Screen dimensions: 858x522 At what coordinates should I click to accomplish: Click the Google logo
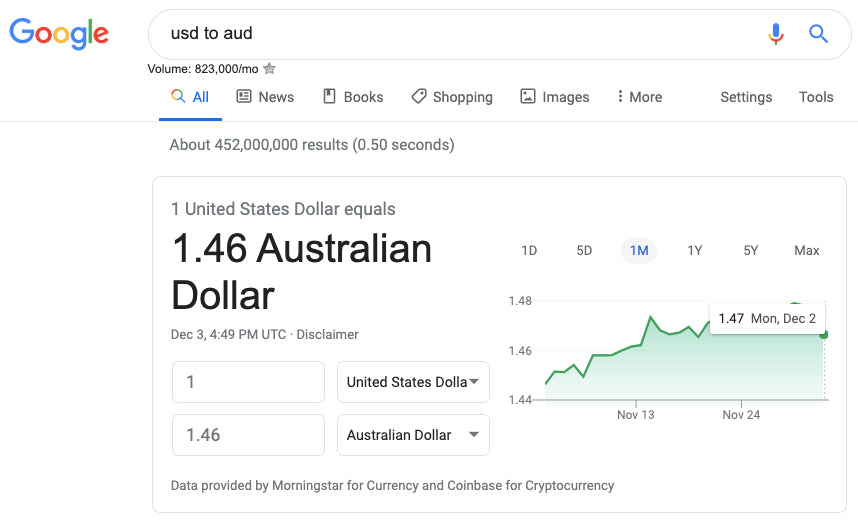[x=59, y=34]
